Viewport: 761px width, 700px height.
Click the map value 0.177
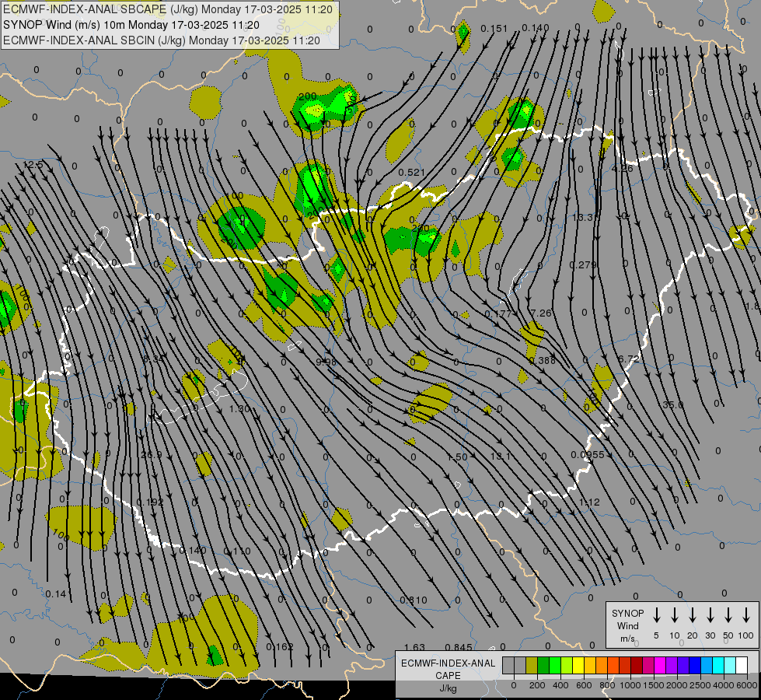[x=498, y=313]
